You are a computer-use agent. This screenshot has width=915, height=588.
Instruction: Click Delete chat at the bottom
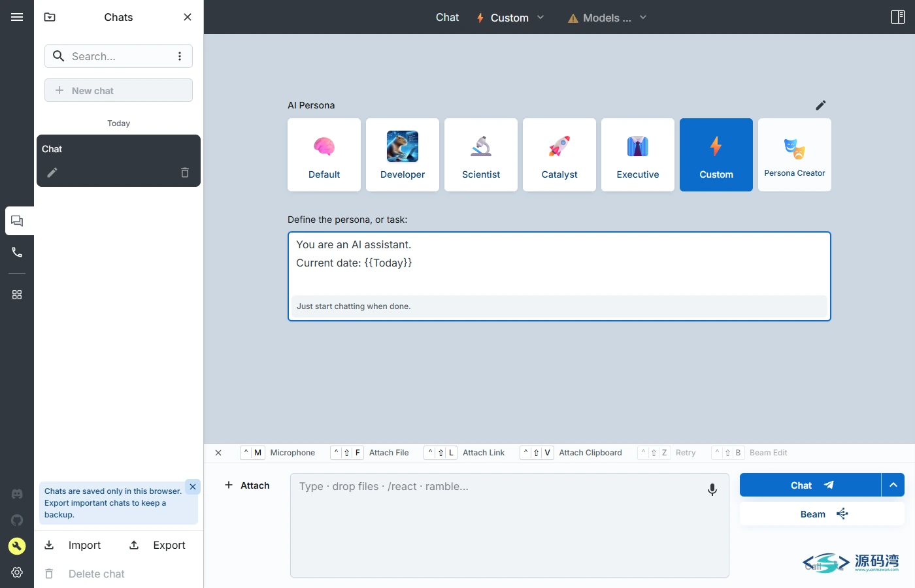click(x=84, y=574)
